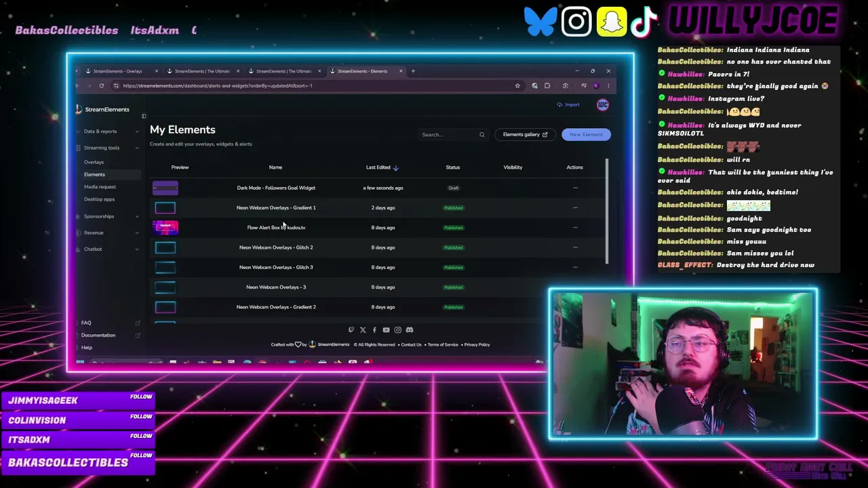Click the browser address bar URL
868x488 pixels.
(218, 86)
